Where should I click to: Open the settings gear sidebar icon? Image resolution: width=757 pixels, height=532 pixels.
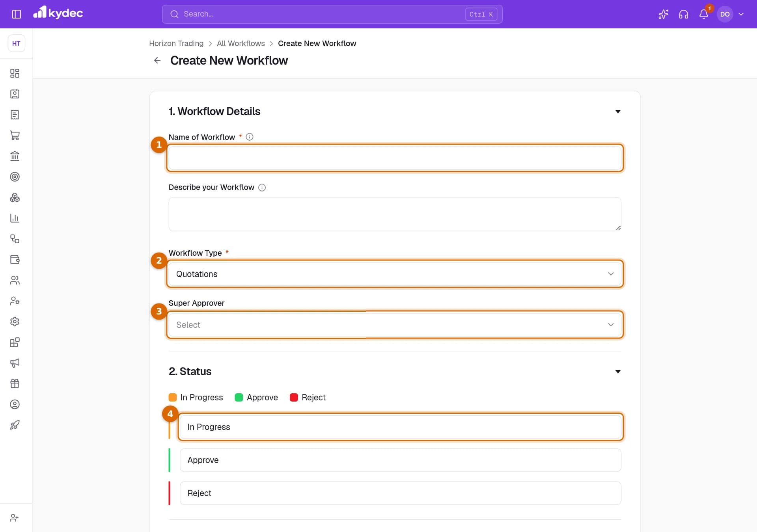[x=15, y=322]
